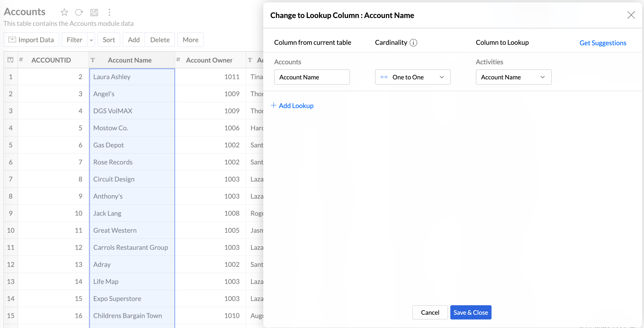Click the save icon in header

[94, 12]
